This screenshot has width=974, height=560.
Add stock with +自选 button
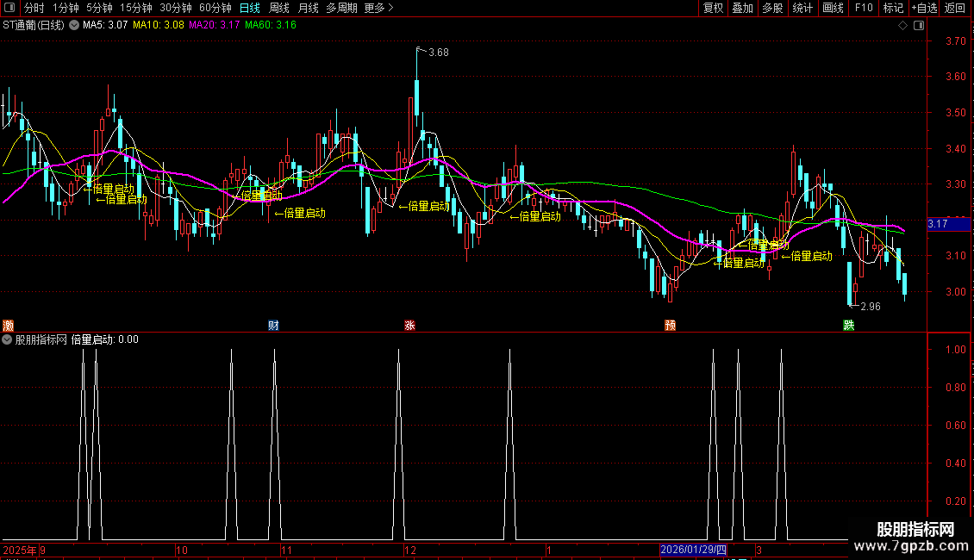coord(924,8)
